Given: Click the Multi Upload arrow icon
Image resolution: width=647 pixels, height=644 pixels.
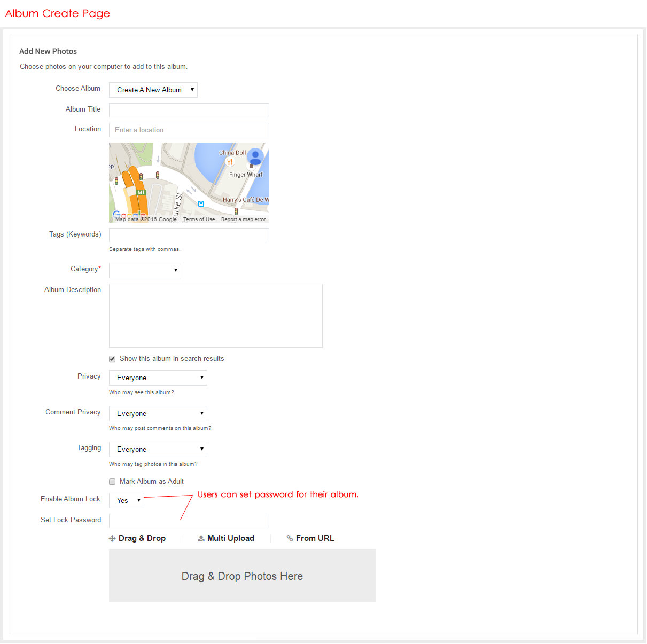Looking at the screenshot, I should point(201,539).
